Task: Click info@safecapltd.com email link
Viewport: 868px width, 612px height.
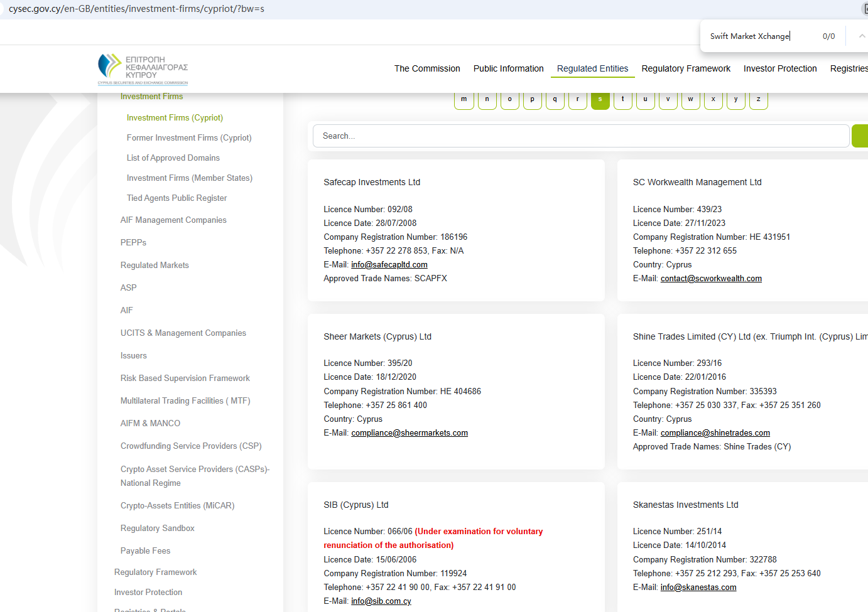Action: (389, 265)
